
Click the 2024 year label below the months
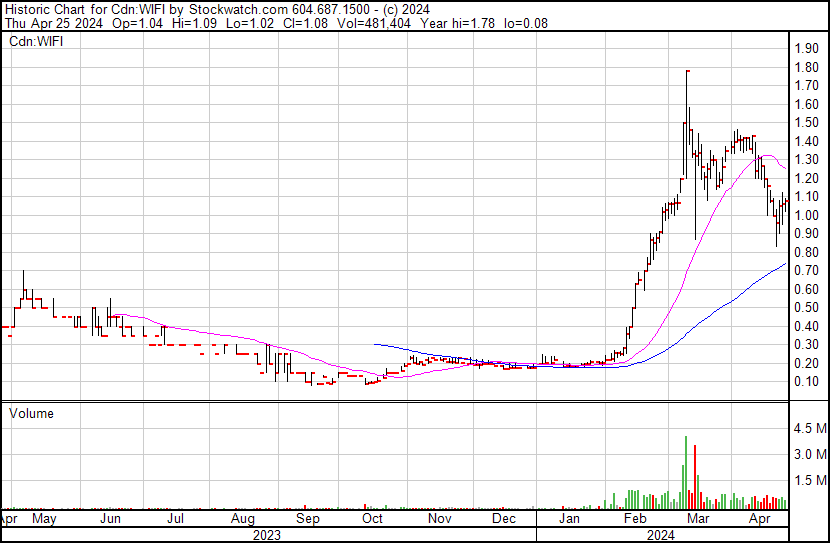click(x=662, y=535)
